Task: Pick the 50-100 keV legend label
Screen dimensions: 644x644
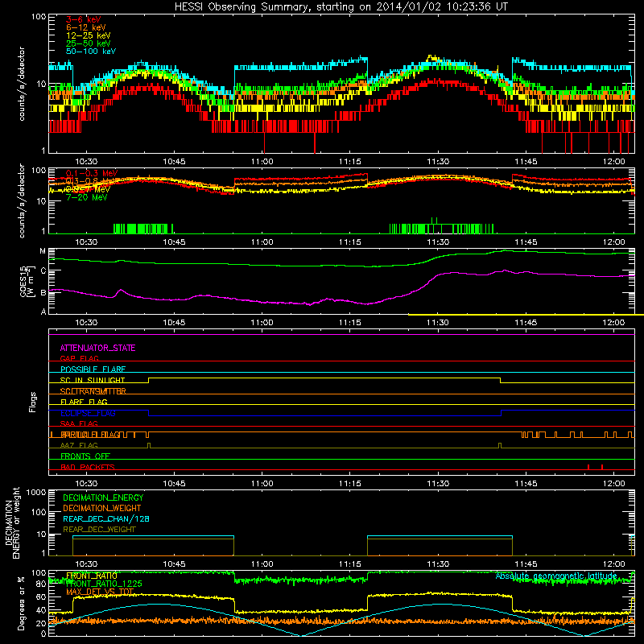Action: point(91,51)
